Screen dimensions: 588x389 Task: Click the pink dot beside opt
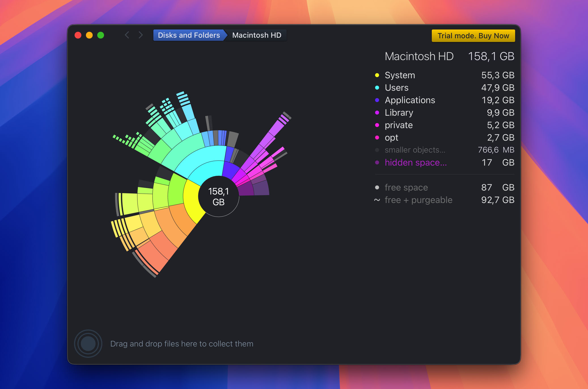[x=377, y=138]
